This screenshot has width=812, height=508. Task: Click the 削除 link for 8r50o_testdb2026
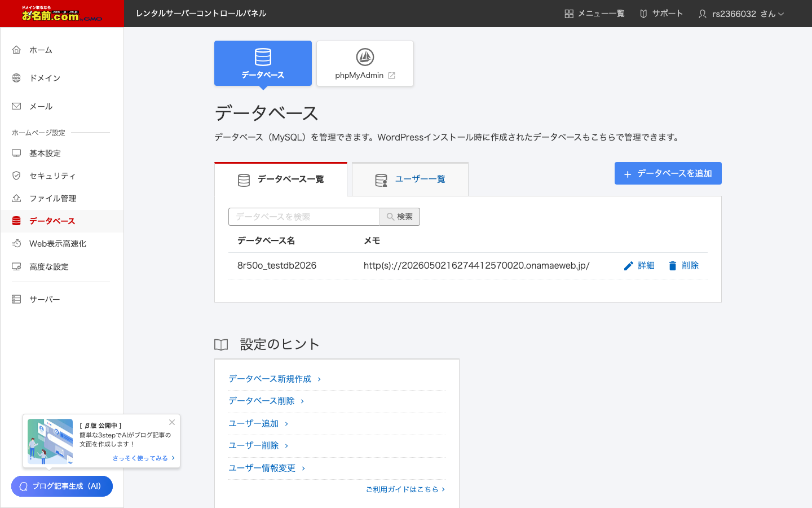click(x=683, y=266)
